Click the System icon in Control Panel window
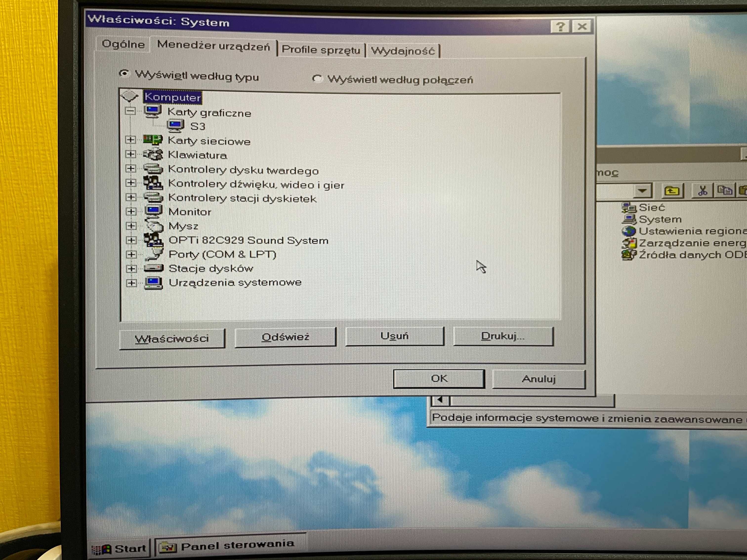 629,219
